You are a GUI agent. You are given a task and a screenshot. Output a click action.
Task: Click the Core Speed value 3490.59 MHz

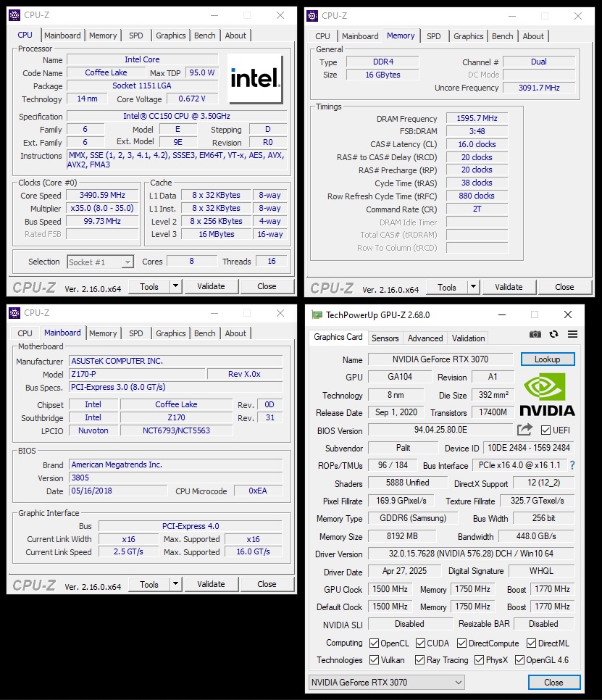point(102,195)
